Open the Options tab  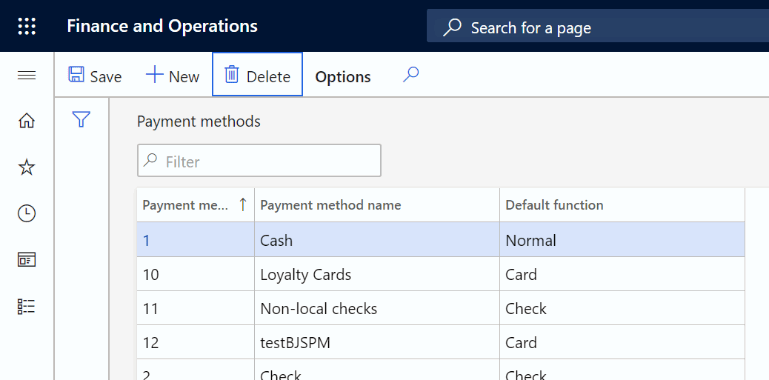[343, 77]
